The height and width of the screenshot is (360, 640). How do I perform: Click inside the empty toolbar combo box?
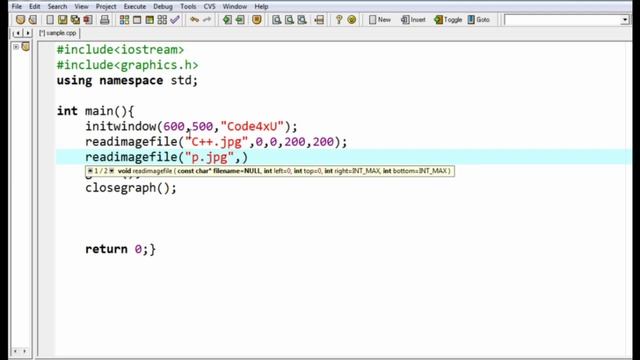(562, 20)
